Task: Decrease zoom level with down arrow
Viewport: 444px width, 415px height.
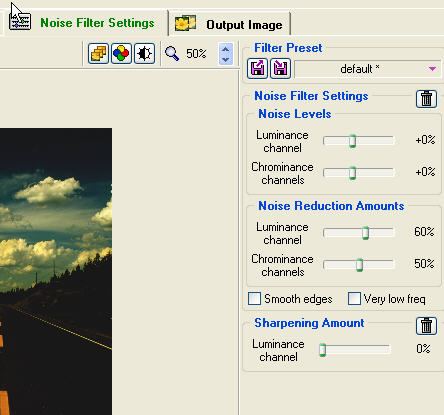Action: (x=226, y=59)
